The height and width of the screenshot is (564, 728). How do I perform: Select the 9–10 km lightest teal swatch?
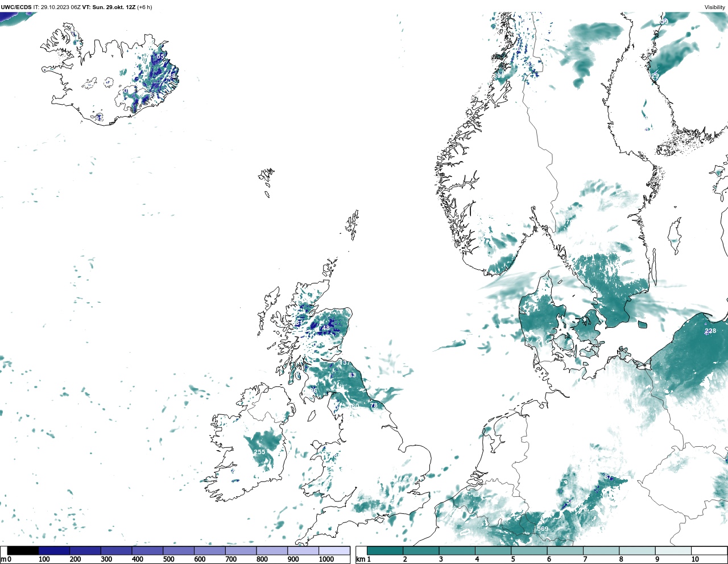[x=673, y=551]
